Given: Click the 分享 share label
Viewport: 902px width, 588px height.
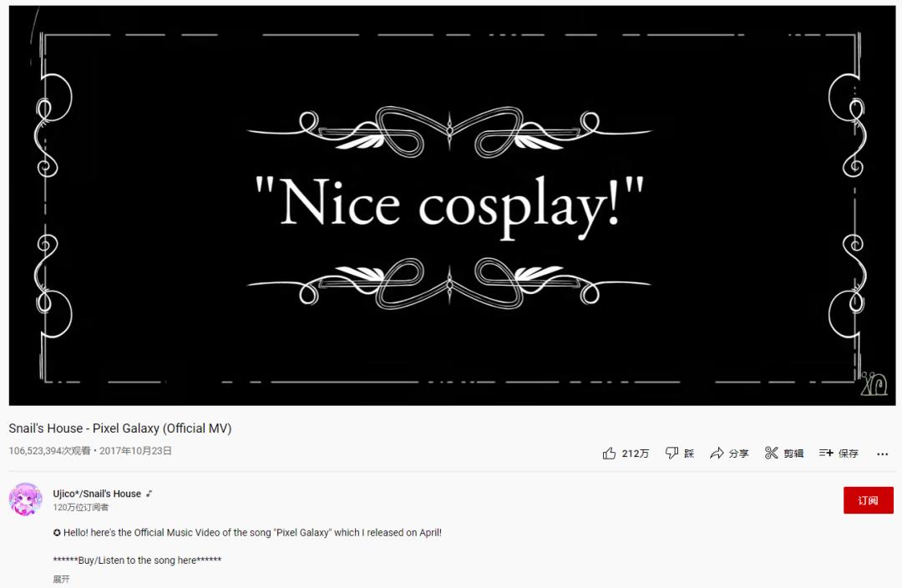Looking at the screenshot, I should coord(738,454).
